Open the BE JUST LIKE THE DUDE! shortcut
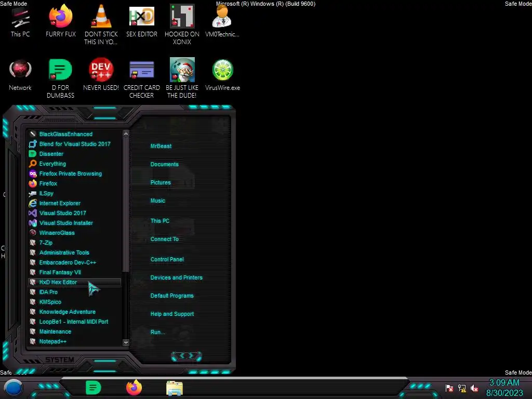Viewport: 532px width, 399px height. (x=182, y=78)
